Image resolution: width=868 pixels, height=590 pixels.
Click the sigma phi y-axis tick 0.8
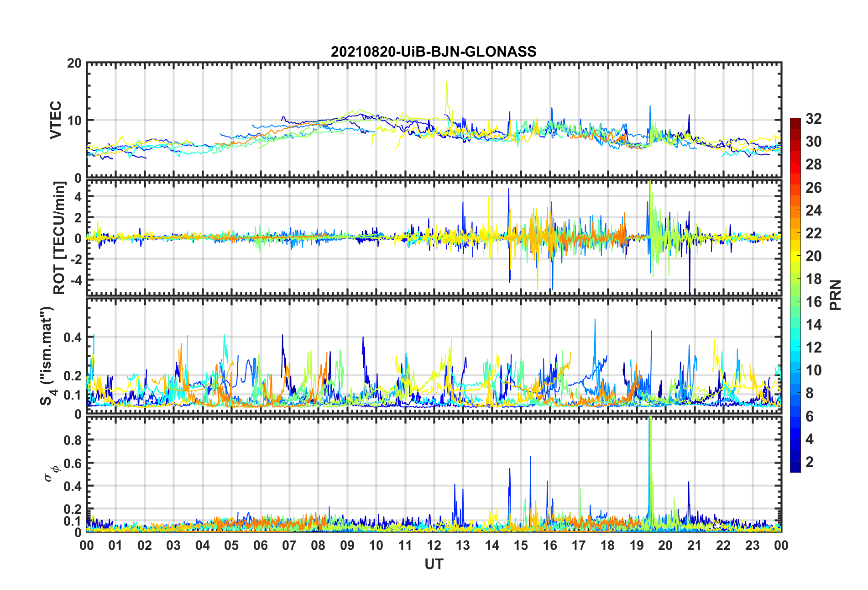73,440
